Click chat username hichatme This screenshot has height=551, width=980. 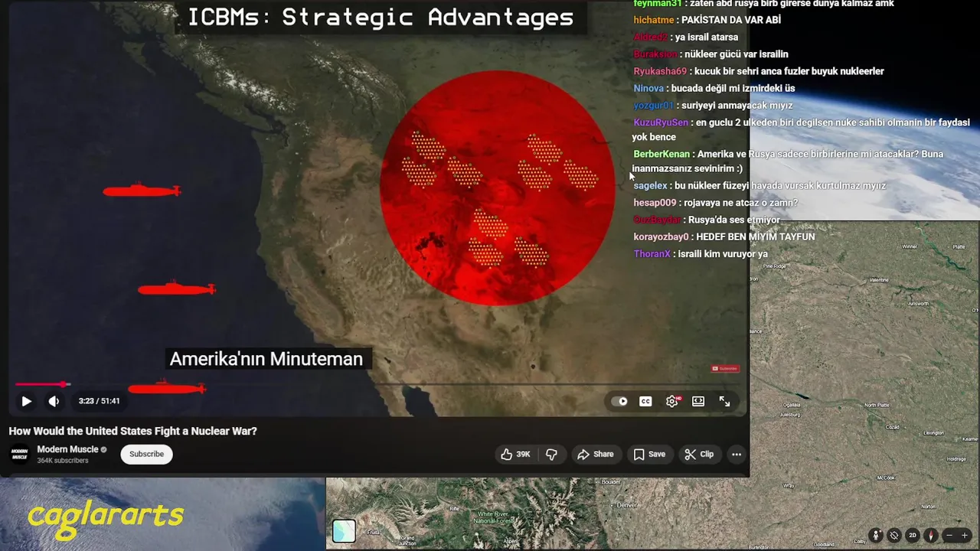[654, 20]
